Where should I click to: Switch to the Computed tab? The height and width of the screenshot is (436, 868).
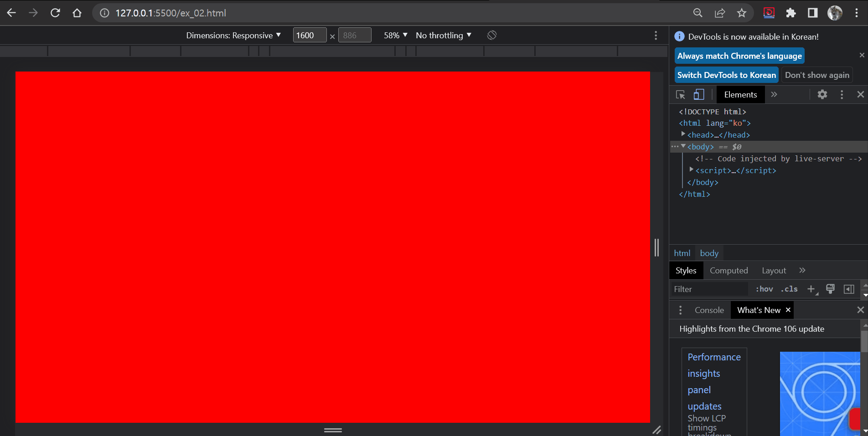point(728,271)
